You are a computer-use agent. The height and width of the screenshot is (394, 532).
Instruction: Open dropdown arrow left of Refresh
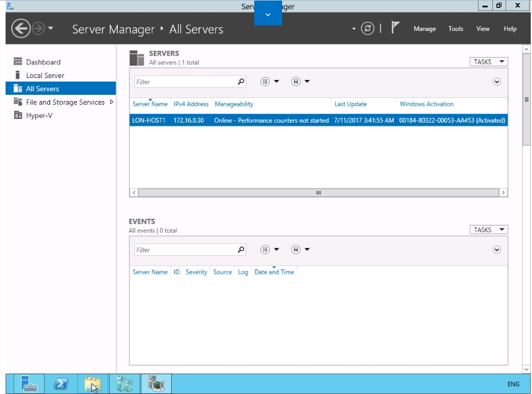pos(354,29)
